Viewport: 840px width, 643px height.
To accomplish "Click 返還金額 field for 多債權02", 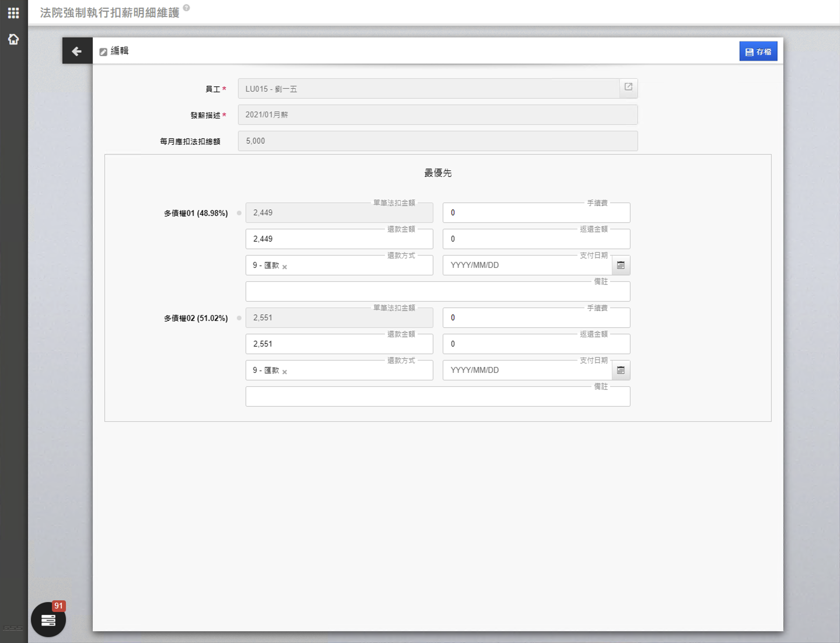I will click(x=536, y=344).
